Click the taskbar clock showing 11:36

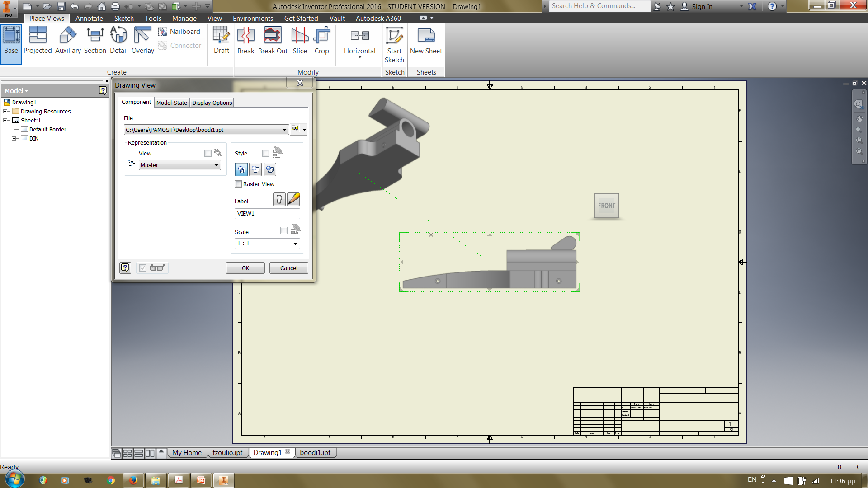tap(842, 481)
